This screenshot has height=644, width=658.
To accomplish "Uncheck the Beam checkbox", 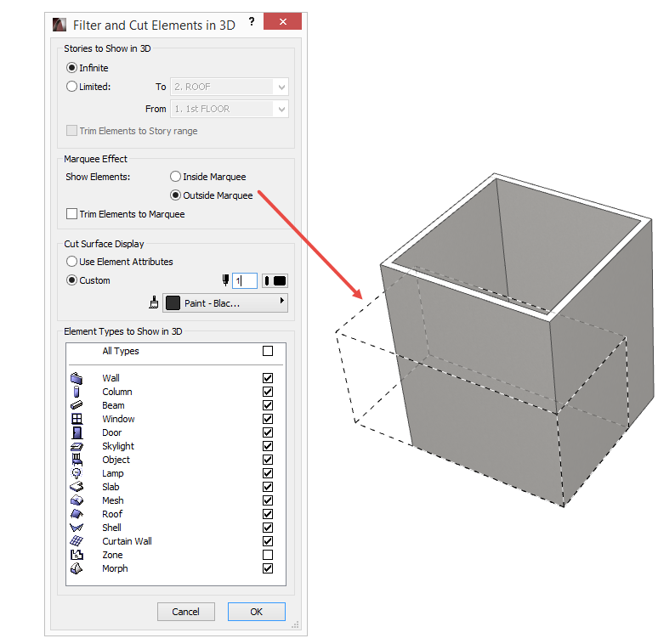I will tap(268, 405).
